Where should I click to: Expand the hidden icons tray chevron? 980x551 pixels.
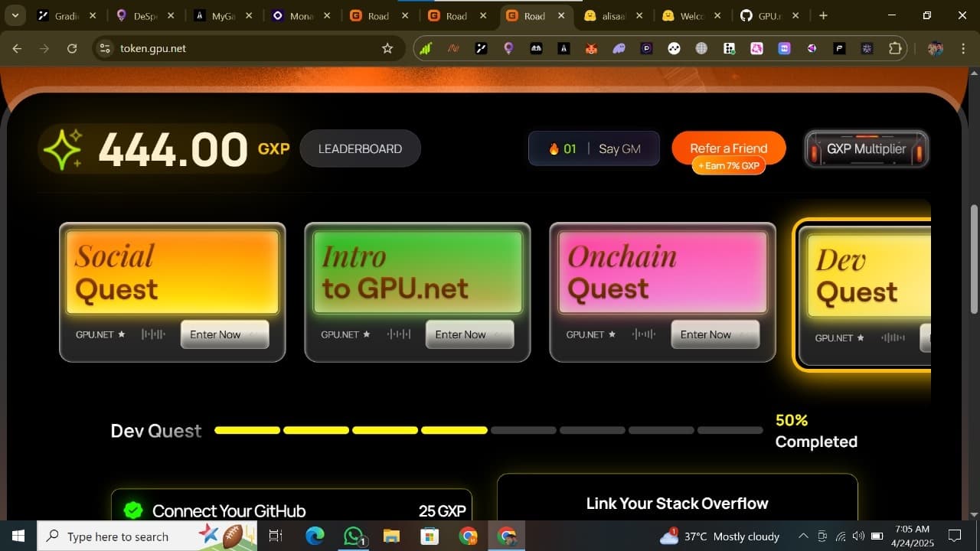[x=803, y=536]
